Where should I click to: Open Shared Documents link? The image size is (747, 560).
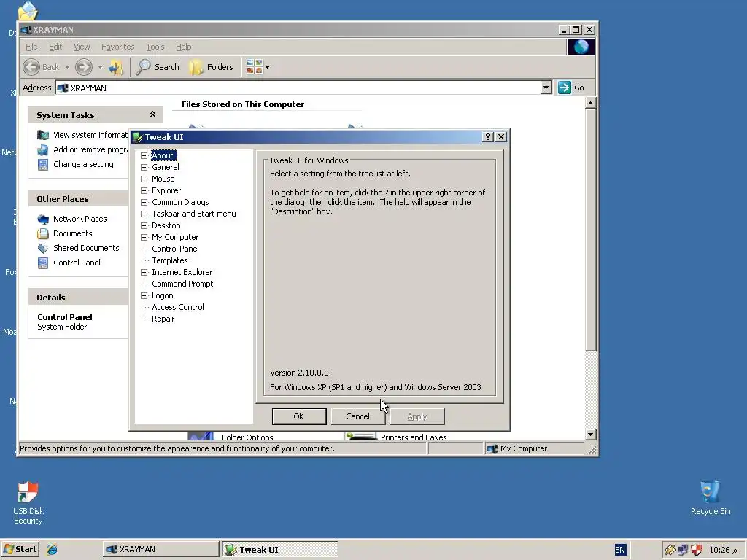pyautogui.click(x=79, y=248)
